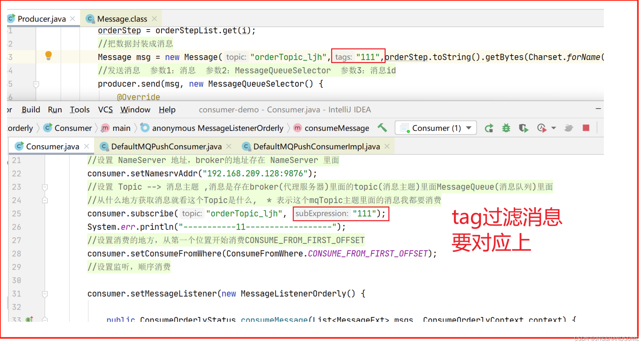Click line number 28 in the gutter
644x344 pixels.
click(16, 254)
